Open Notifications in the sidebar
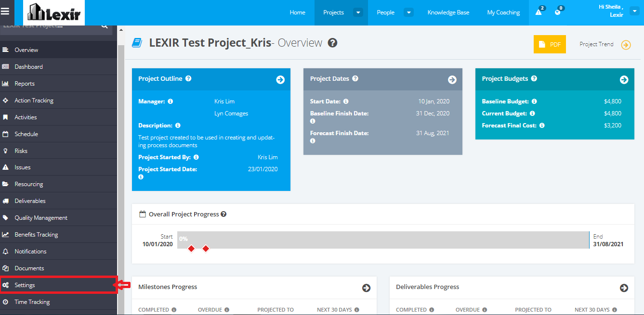This screenshot has height=315, width=644. (58, 252)
